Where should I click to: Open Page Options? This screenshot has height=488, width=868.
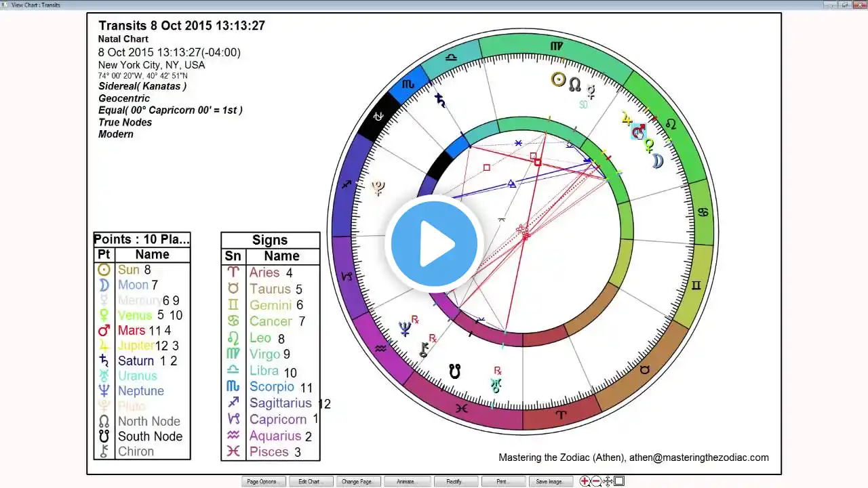[x=262, y=481]
